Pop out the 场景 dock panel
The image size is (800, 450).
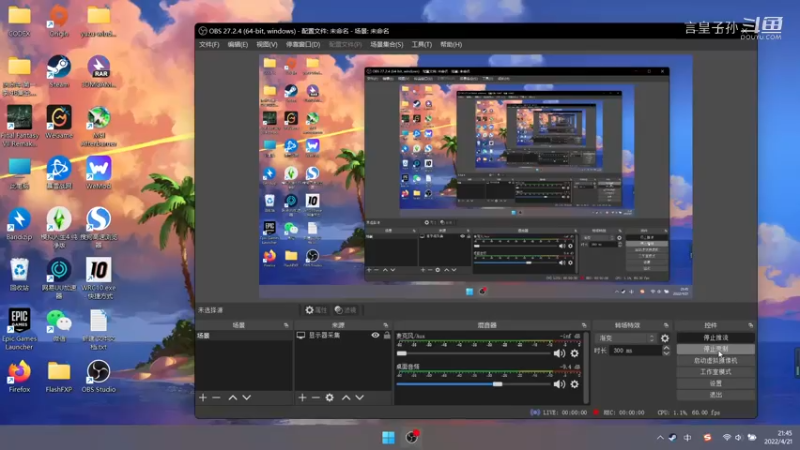pos(286,325)
